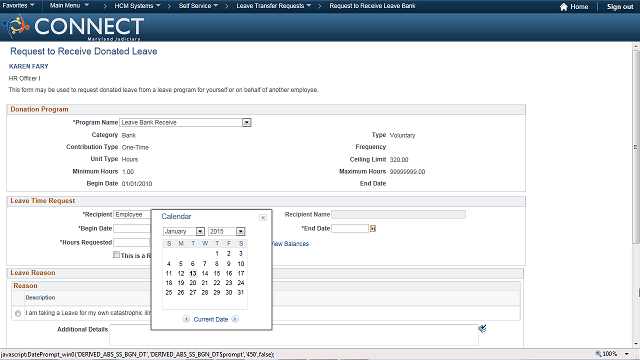Click the Current Date link in Calendar
This screenshot has height=360, width=640.
pos(211,320)
